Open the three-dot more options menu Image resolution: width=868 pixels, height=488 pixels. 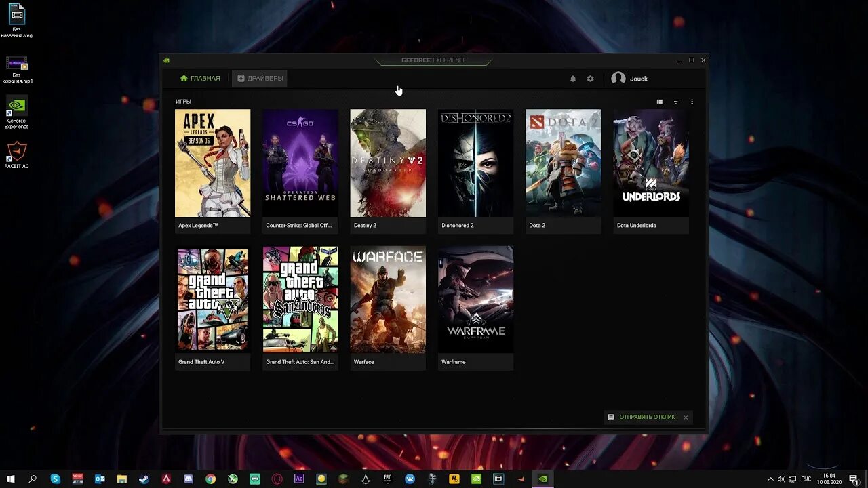click(692, 102)
